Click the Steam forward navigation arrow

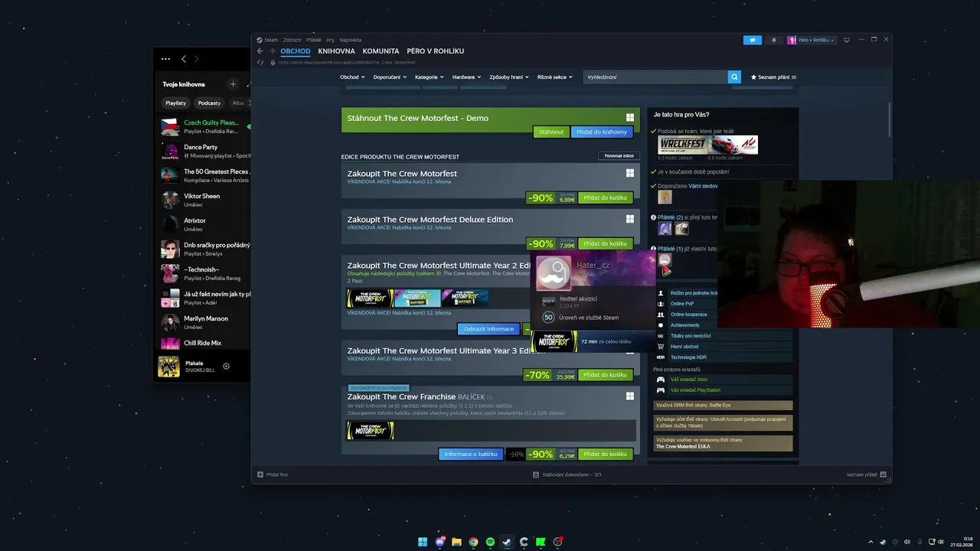tap(272, 51)
